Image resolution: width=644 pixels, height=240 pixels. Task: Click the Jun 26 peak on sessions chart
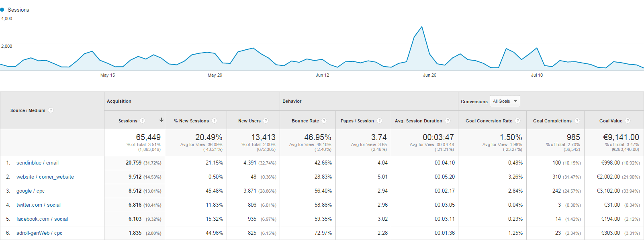coord(421,27)
